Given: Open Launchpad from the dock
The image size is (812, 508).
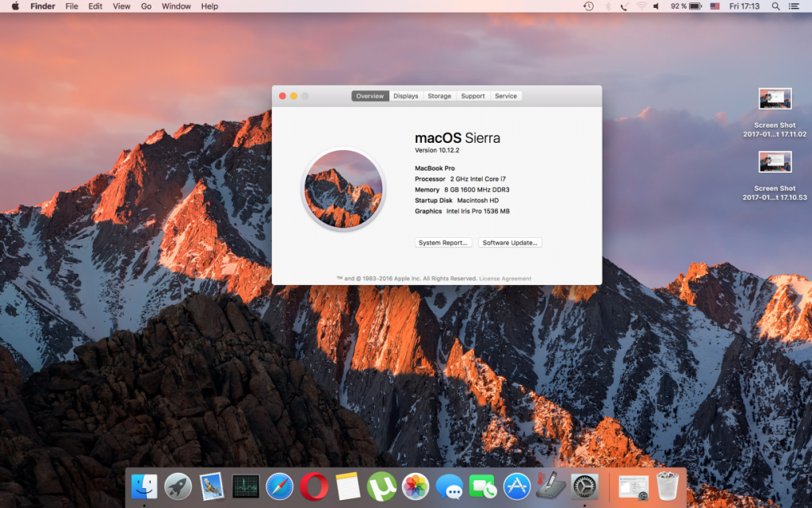Looking at the screenshot, I should (x=178, y=486).
